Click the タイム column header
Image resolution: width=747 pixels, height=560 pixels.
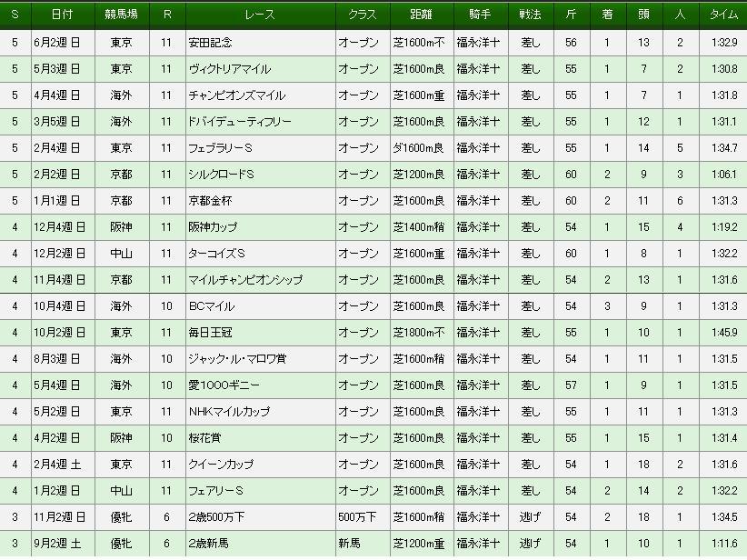(723, 15)
